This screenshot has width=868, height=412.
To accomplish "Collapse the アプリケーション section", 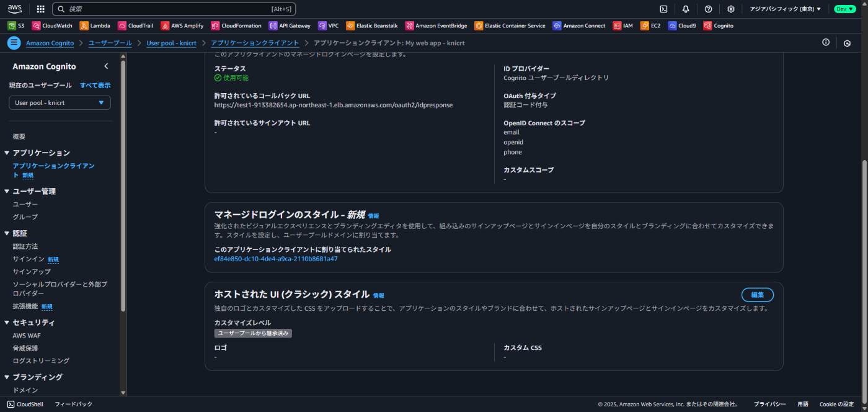I will [7, 153].
